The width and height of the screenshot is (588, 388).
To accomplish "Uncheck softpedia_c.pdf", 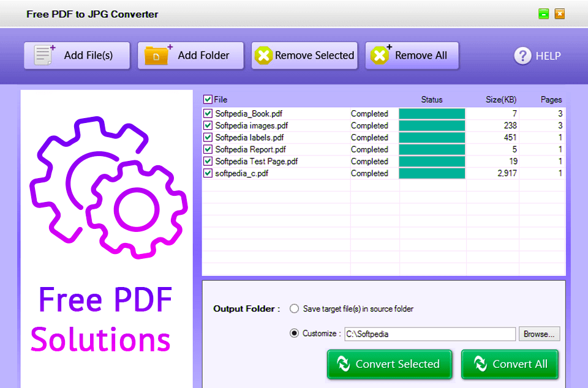I will click(x=208, y=173).
